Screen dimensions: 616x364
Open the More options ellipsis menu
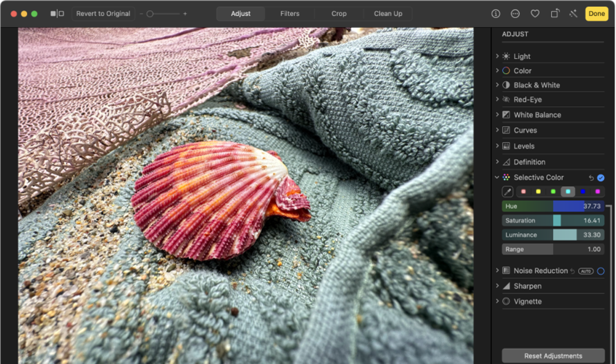(515, 14)
